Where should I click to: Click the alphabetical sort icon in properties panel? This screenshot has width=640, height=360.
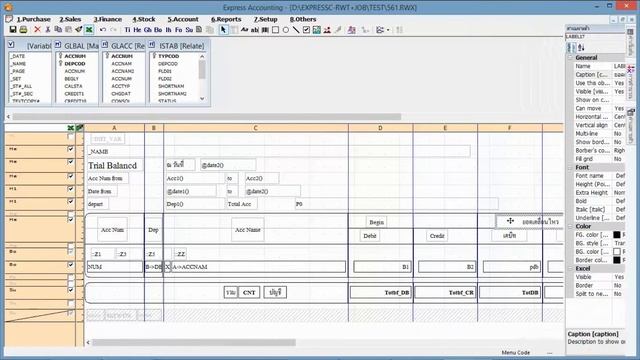pyautogui.click(x=581, y=47)
